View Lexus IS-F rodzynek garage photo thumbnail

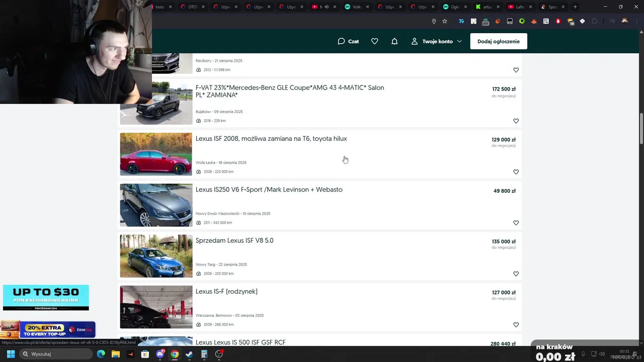click(x=156, y=307)
